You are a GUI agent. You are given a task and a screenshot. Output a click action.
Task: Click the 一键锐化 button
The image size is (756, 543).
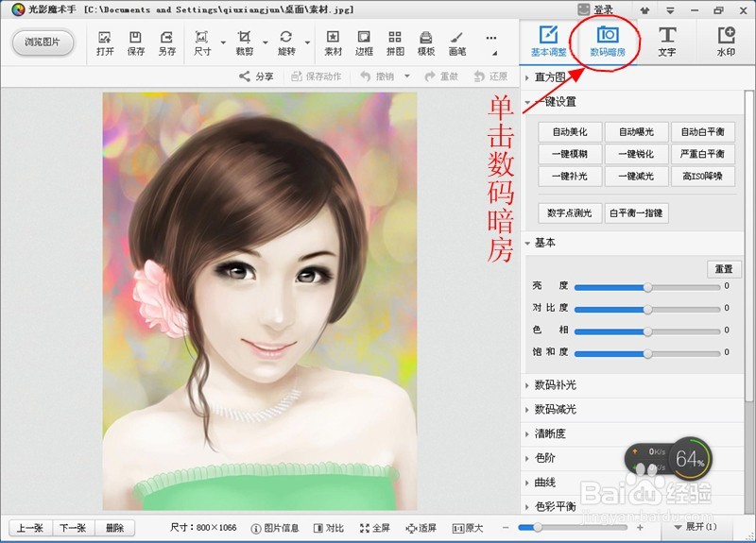[636, 154]
